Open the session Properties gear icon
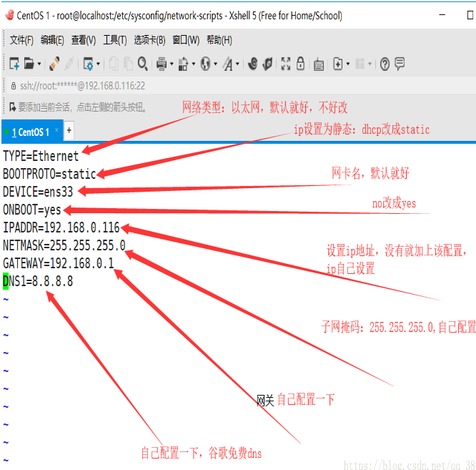 (89, 64)
